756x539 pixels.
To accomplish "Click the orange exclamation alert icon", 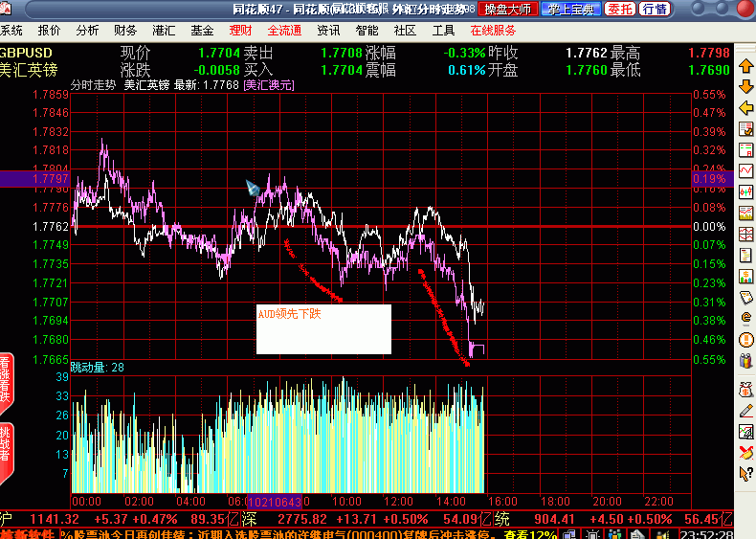I will point(745,339).
